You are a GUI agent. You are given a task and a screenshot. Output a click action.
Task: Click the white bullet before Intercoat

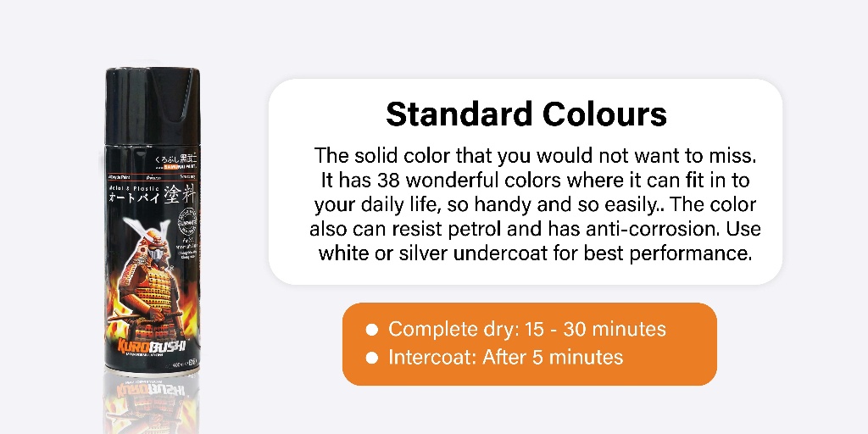[372, 359]
